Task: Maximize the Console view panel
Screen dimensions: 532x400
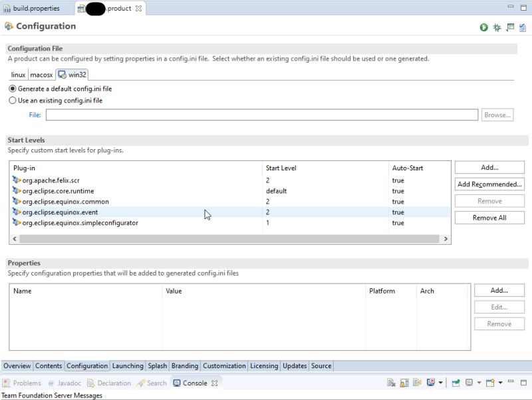Action: click(x=523, y=383)
